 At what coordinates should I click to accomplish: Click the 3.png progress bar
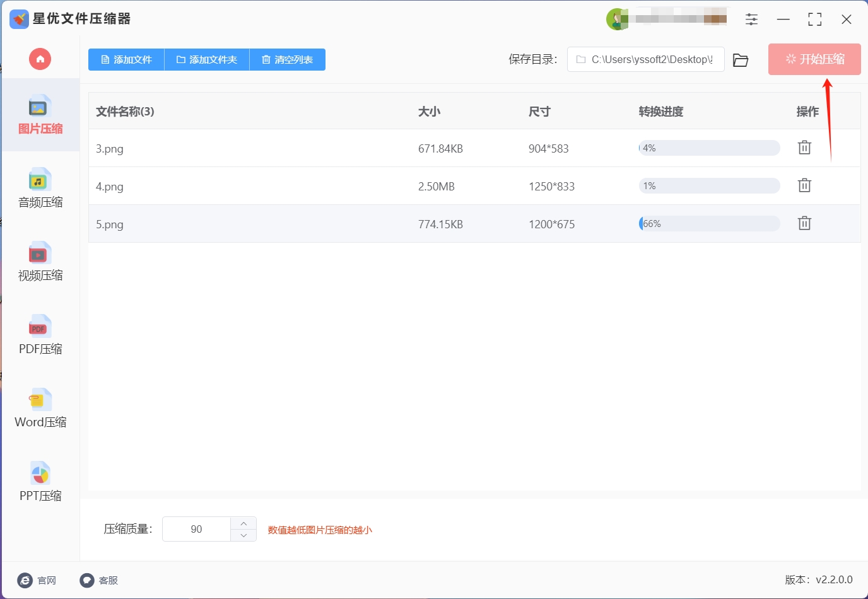[x=709, y=148]
